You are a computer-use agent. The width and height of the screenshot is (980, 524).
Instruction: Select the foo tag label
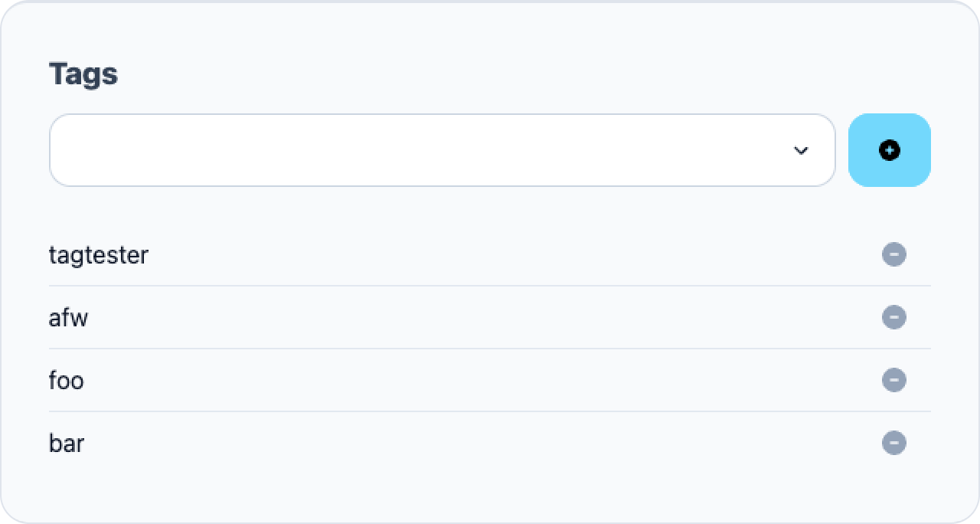click(67, 380)
